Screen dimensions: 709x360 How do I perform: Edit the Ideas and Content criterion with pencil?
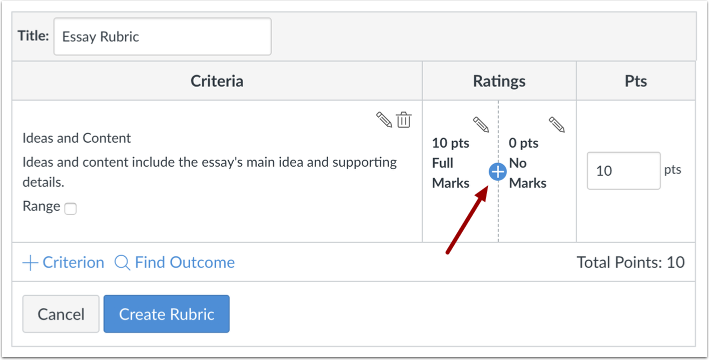pyautogui.click(x=384, y=120)
